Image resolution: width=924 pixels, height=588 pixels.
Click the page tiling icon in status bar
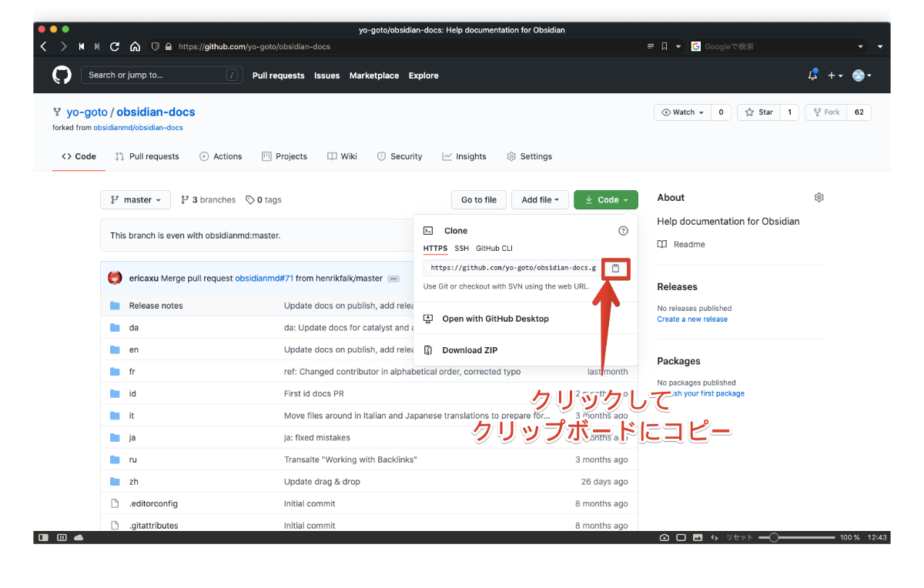(x=62, y=537)
